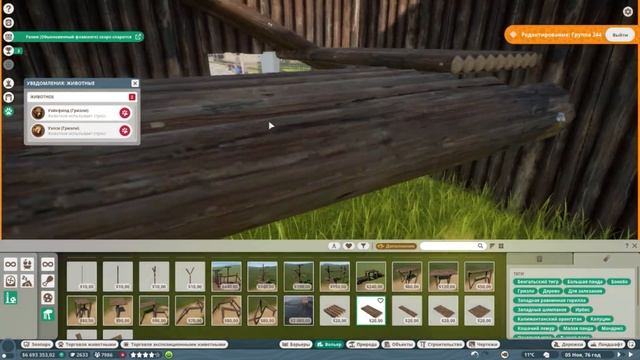
Task: Open the settings gear icon
Action: click(x=628, y=11)
